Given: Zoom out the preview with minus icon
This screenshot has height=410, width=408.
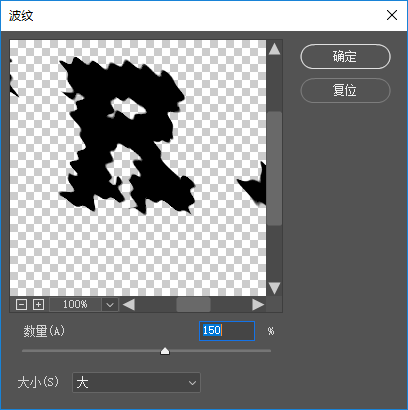Looking at the screenshot, I should coord(21,305).
